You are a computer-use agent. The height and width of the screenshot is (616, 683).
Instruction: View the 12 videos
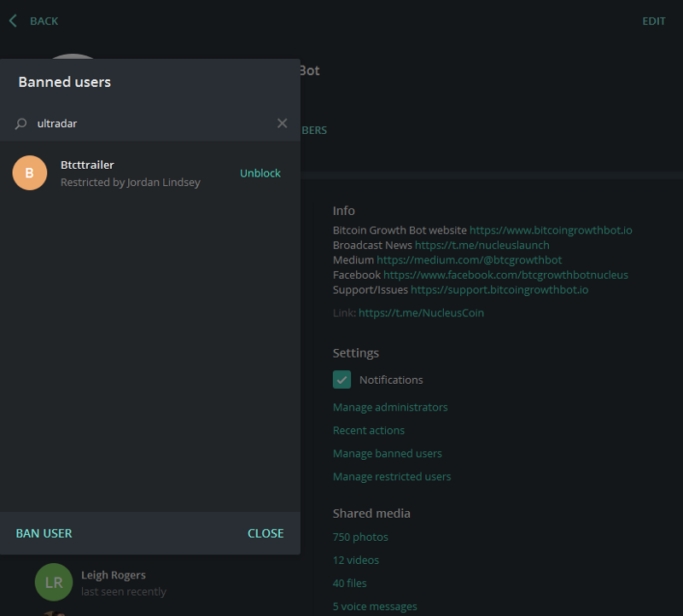[x=355, y=561]
